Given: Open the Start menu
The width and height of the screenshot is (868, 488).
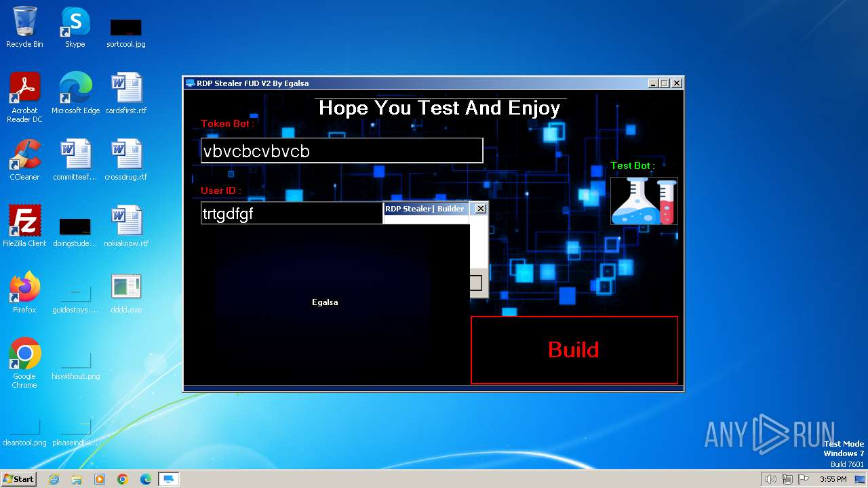Looking at the screenshot, I should [18, 479].
